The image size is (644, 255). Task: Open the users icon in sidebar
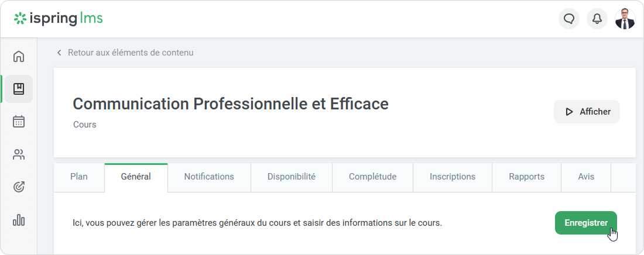coord(19,155)
